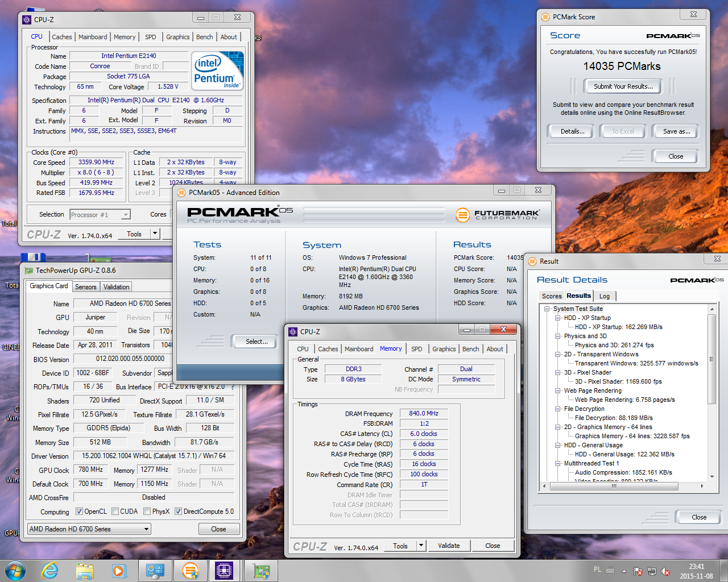
Task: Click the Core Speed value field
Action: point(97,163)
